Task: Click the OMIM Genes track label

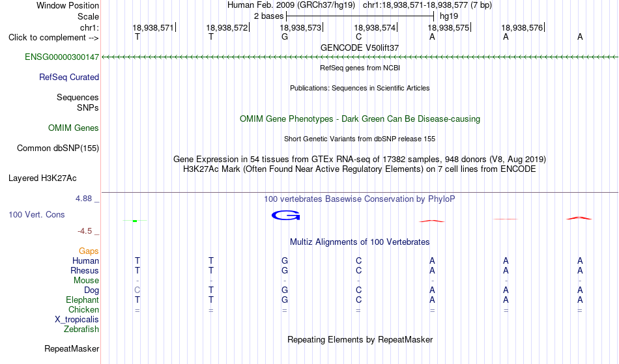Action: (x=74, y=128)
